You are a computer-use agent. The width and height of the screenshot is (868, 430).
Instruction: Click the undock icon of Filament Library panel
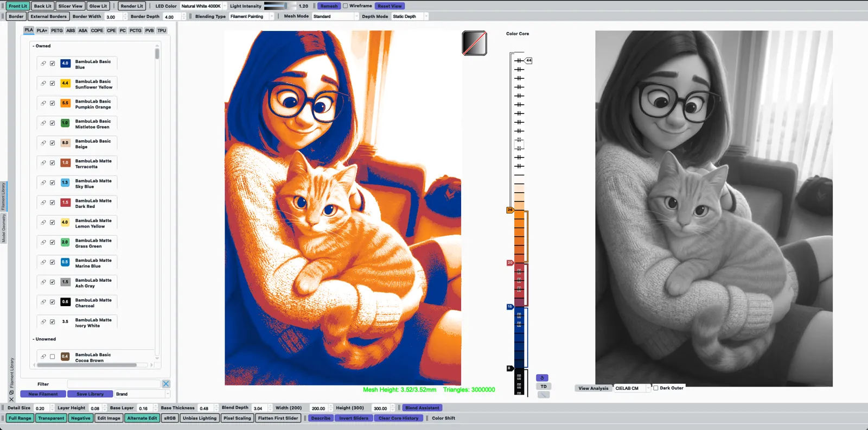[11, 392]
